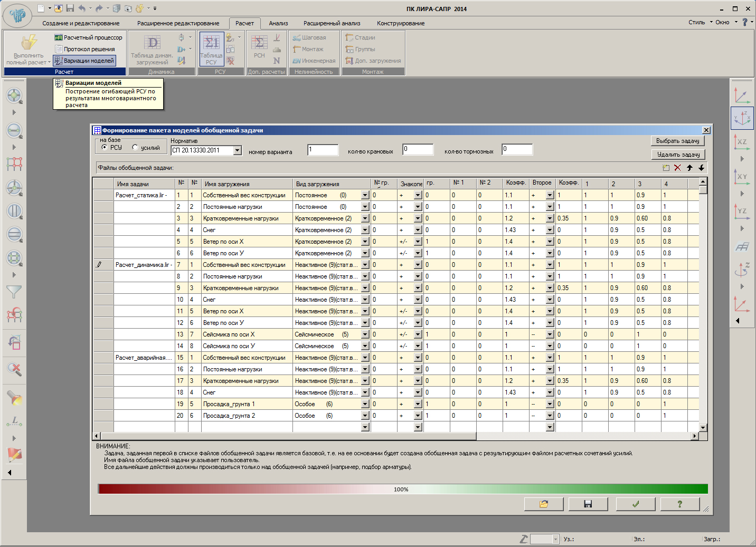Click the номер варианта input field

pyautogui.click(x=323, y=150)
